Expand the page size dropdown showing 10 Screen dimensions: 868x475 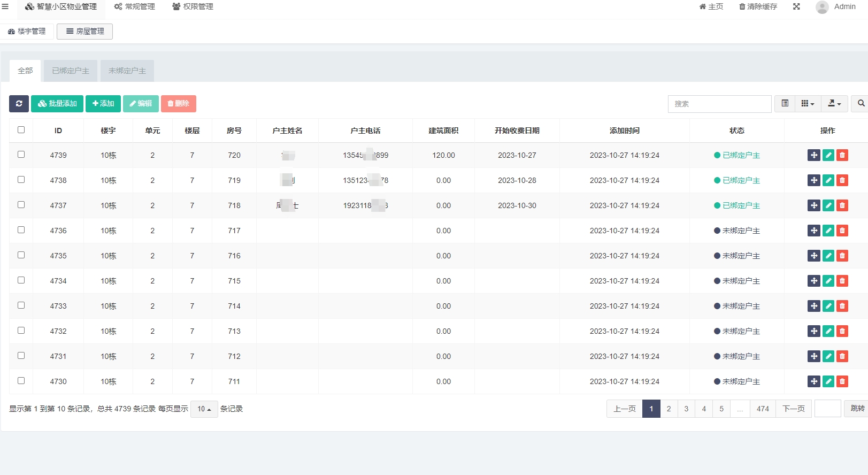[204, 409]
